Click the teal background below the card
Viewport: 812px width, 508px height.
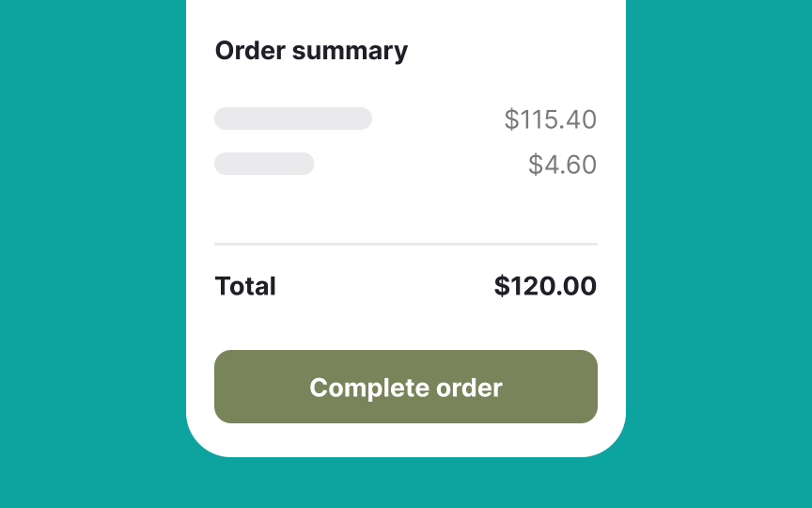coord(406,483)
